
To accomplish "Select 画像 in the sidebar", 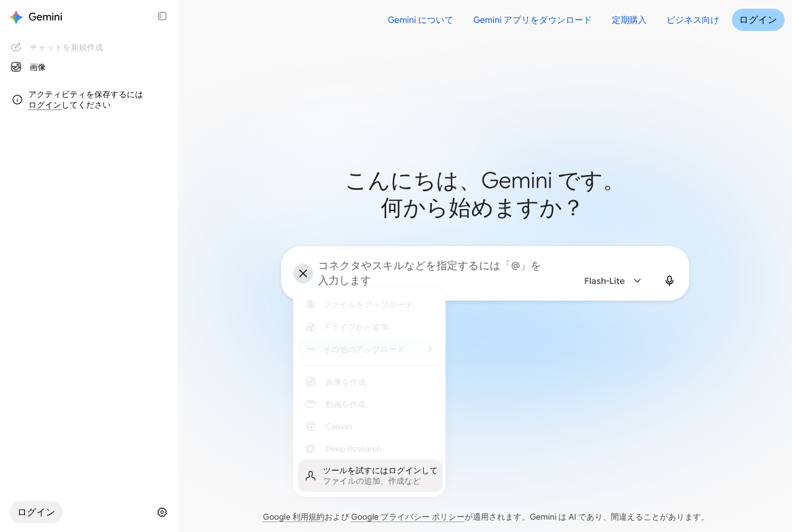I will pos(89,67).
